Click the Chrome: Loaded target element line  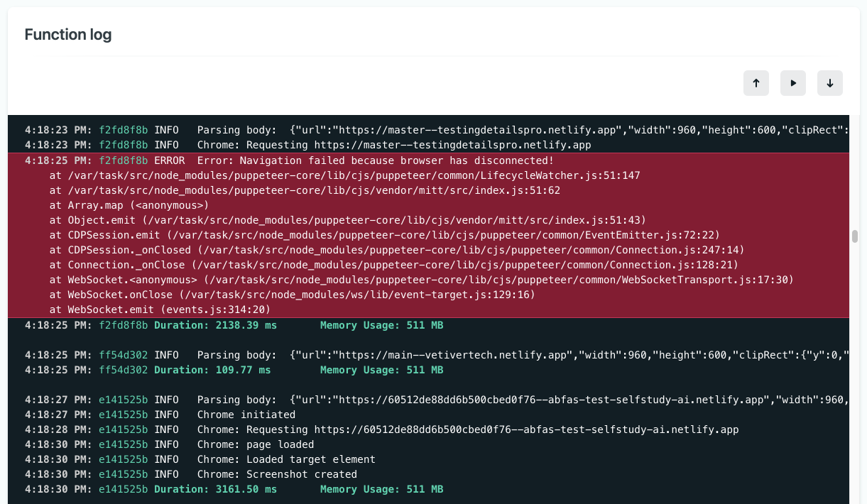click(x=286, y=459)
